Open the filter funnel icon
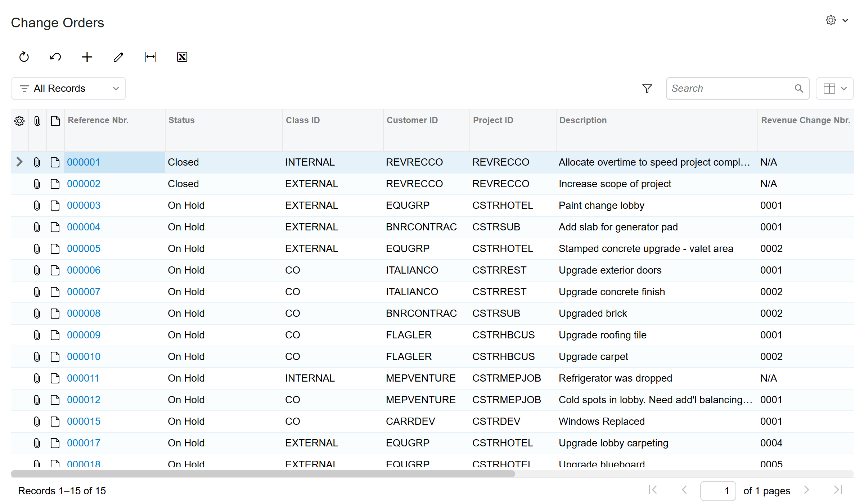 tap(647, 89)
